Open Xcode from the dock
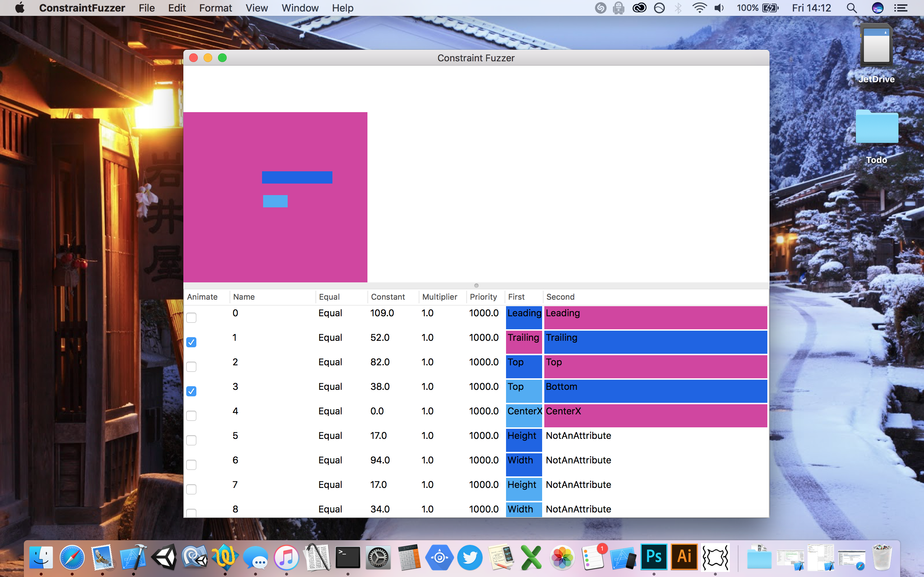The width and height of the screenshot is (924, 577). click(133, 557)
